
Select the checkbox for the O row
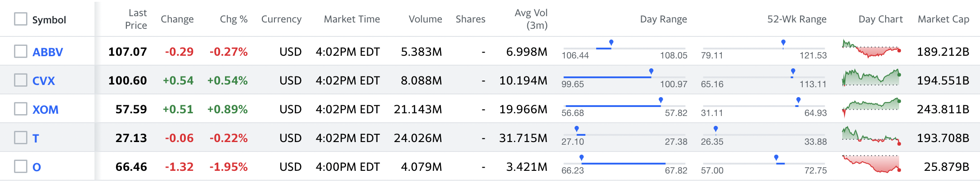[21, 166]
